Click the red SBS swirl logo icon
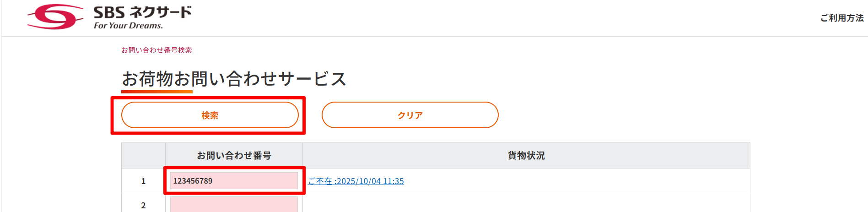This screenshot has height=212, width=868. pyautogui.click(x=55, y=17)
